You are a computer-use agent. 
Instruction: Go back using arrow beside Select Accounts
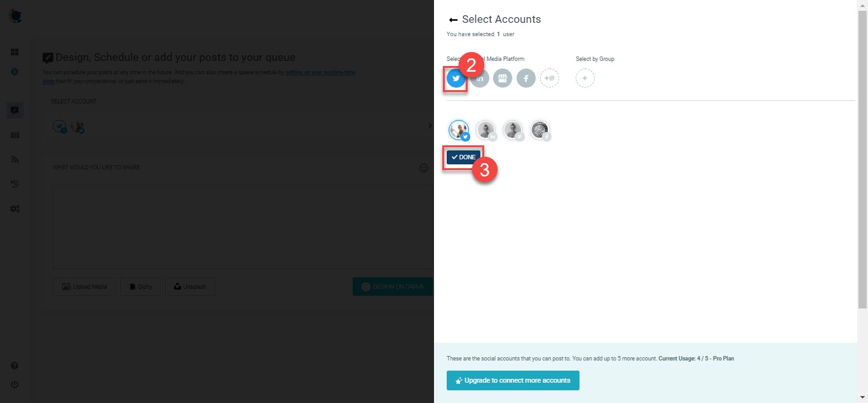(x=453, y=20)
